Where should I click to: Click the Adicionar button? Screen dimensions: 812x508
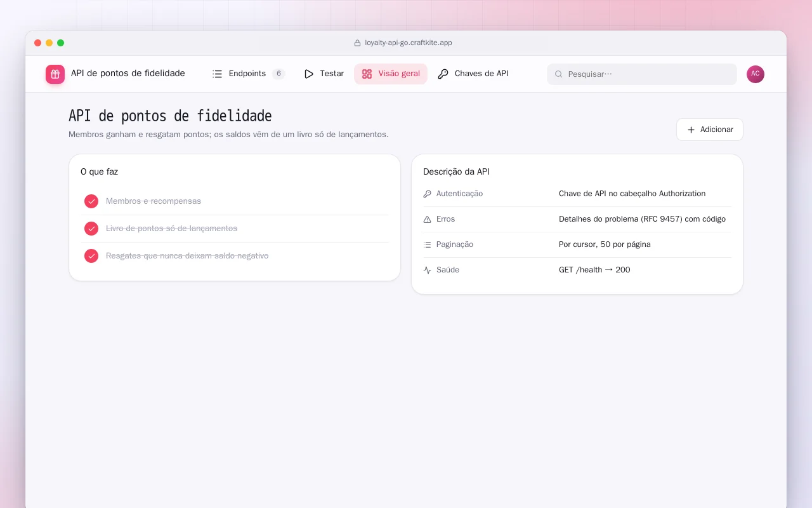tap(710, 130)
